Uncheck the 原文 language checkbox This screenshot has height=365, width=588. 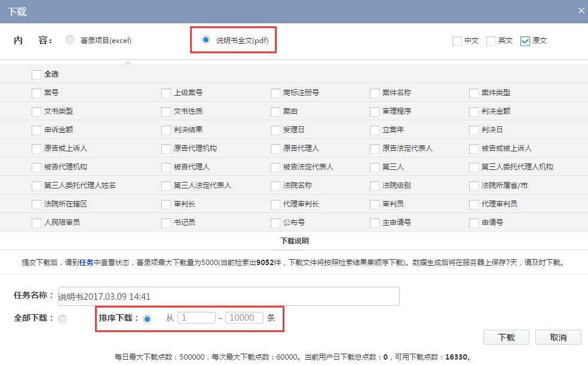tap(525, 41)
